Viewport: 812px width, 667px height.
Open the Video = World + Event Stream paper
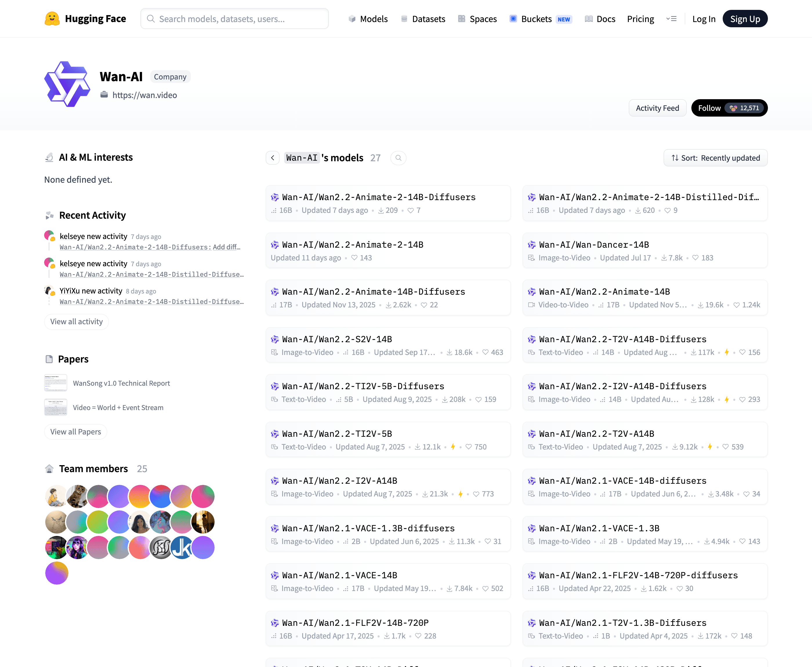118,407
